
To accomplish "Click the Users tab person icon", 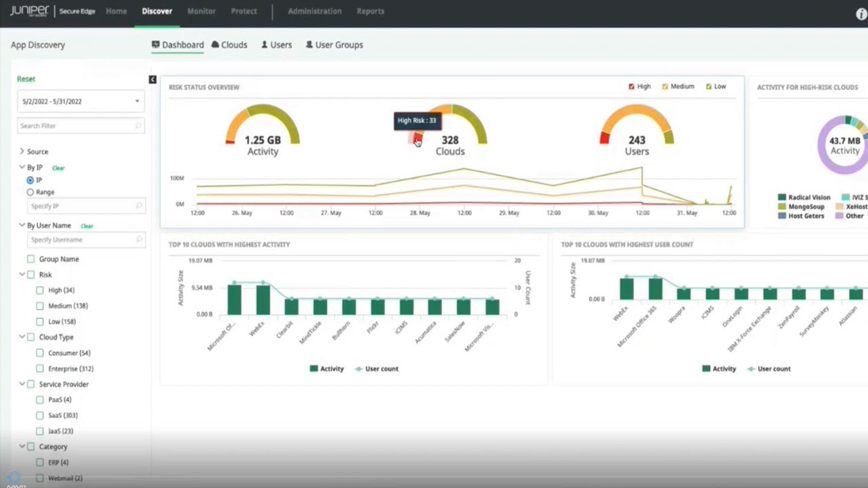I will 264,44.
